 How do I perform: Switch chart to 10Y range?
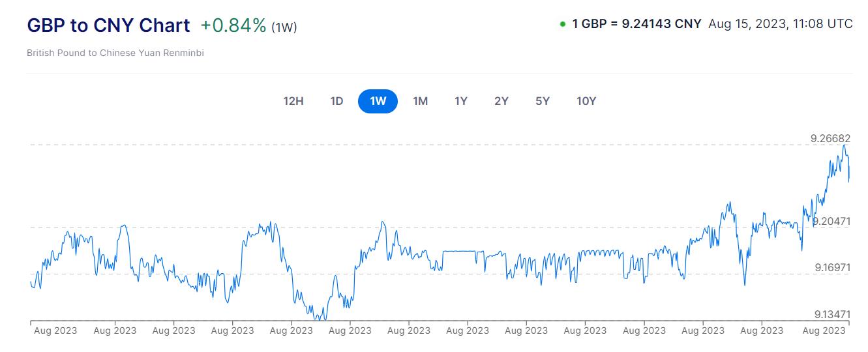[586, 101]
